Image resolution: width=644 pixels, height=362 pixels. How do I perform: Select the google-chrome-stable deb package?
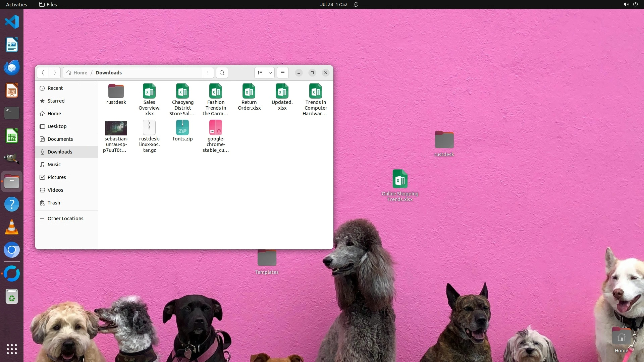216,128
